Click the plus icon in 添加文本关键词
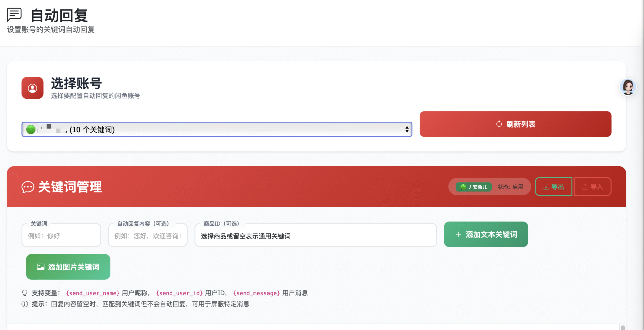This screenshot has height=330, width=644. (458, 234)
